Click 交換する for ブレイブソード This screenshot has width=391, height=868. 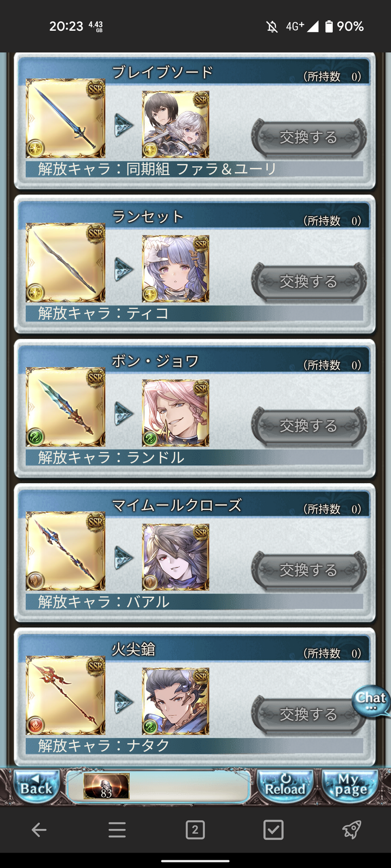(309, 137)
